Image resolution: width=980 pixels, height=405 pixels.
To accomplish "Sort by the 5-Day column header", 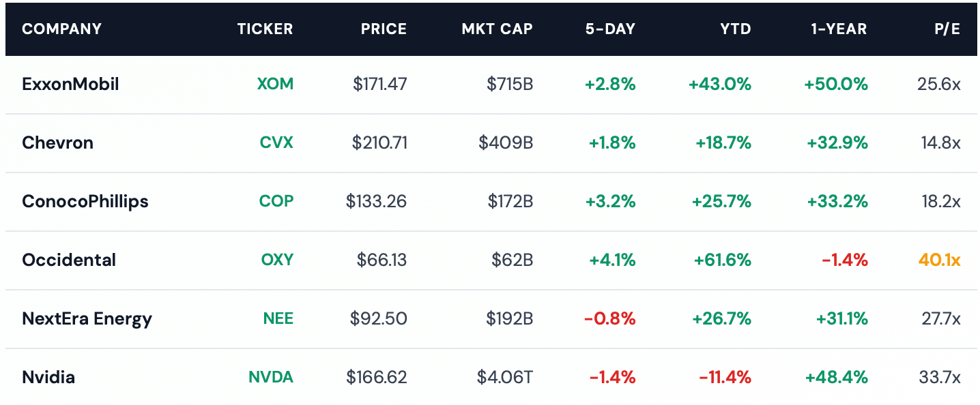I will (610, 29).
